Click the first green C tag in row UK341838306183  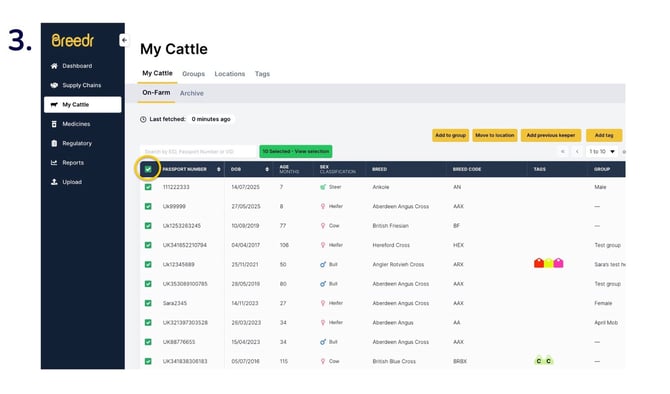[x=539, y=361]
